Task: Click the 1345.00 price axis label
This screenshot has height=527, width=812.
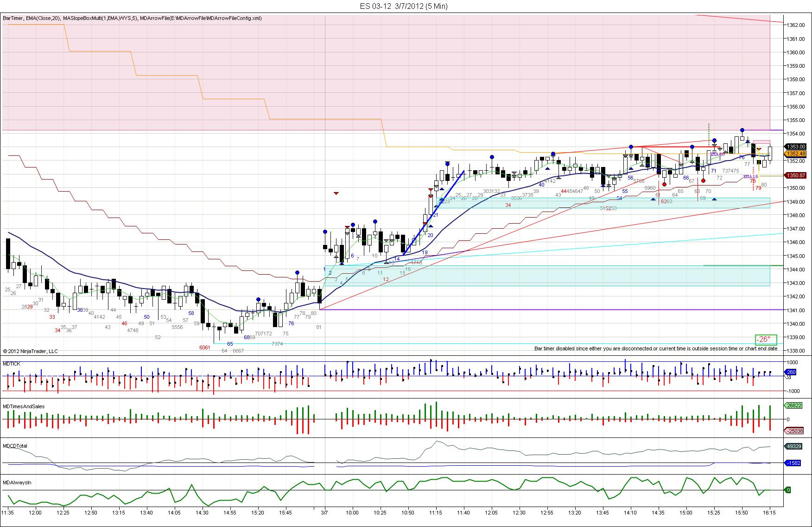Action: coord(796,256)
